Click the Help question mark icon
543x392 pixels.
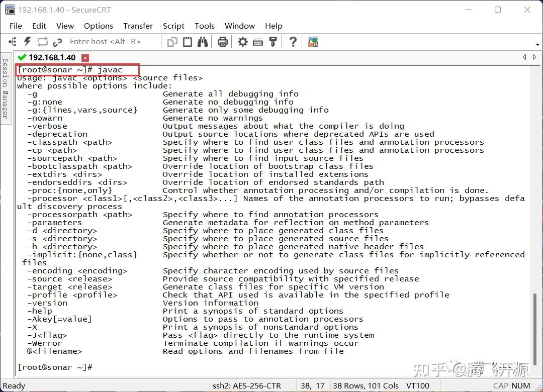pyautogui.click(x=293, y=42)
